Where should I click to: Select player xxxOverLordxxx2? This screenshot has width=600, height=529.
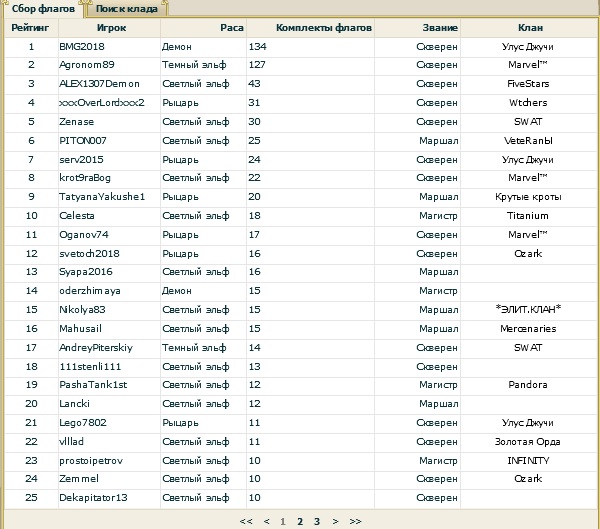[101, 103]
